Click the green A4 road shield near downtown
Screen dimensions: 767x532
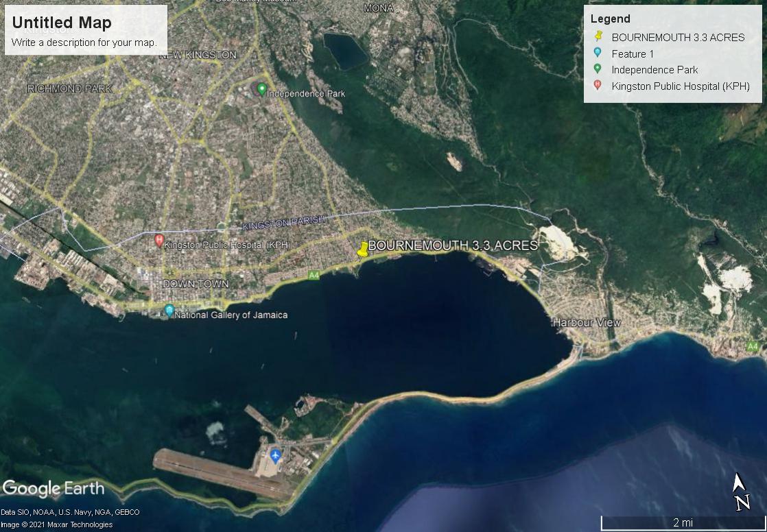[x=314, y=276]
